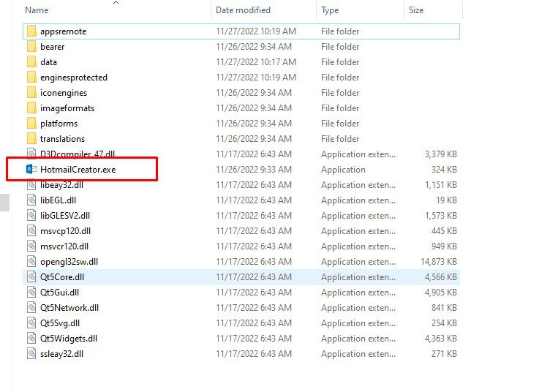Click the iconengines folder icon
Image resolution: width=550 pixels, height=392 pixels.
(31, 93)
